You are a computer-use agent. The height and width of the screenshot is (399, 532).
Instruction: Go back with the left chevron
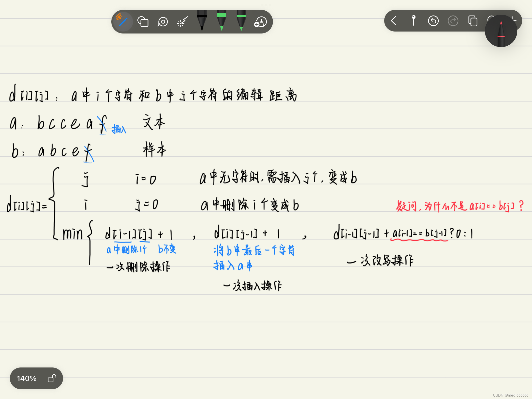[394, 21]
